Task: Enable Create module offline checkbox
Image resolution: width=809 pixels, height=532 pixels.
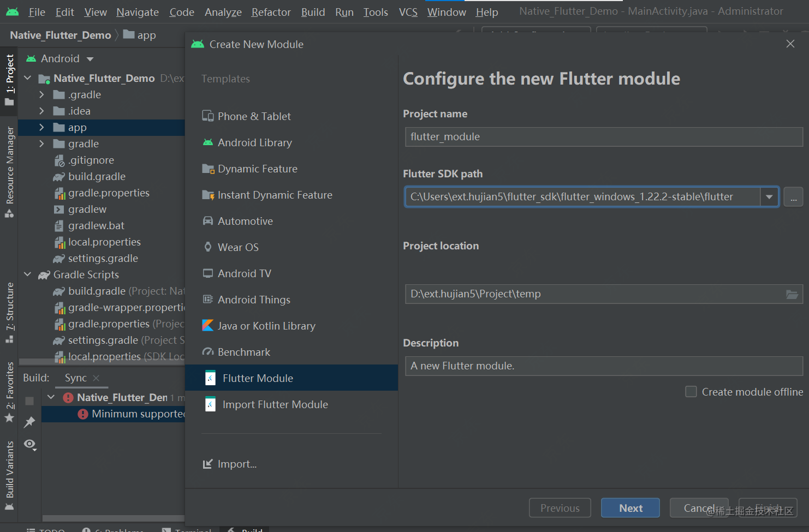Action: (x=691, y=392)
